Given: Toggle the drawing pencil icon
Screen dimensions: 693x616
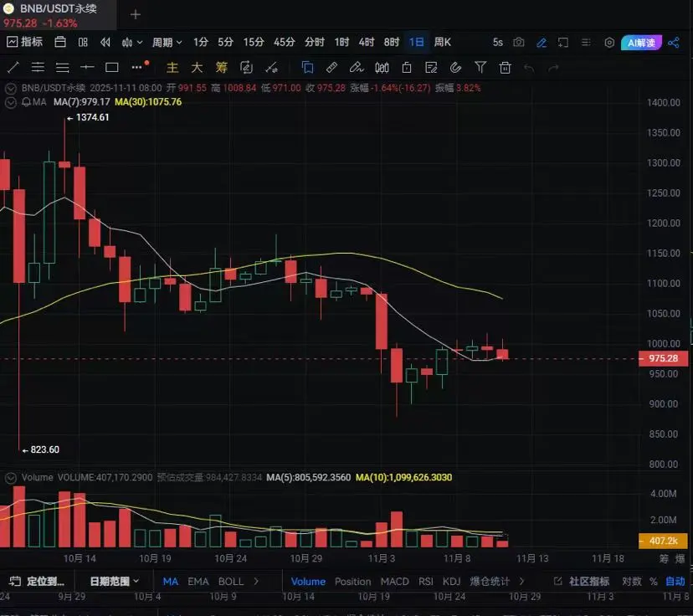Looking at the screenshot, I should (x=542, y=43).
